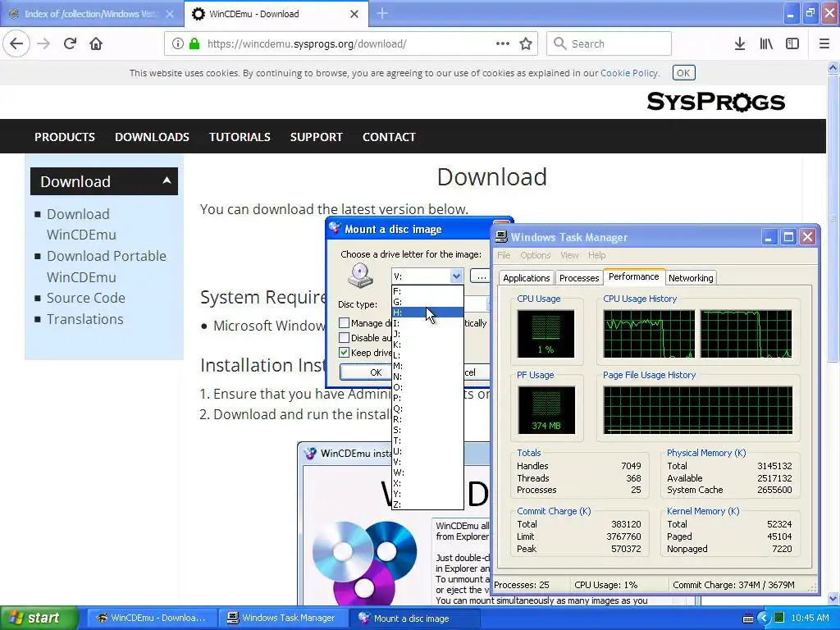Open the Task Manager Help menu
The width and height of the screenshot is (840, 630).
tap(597, 255)
